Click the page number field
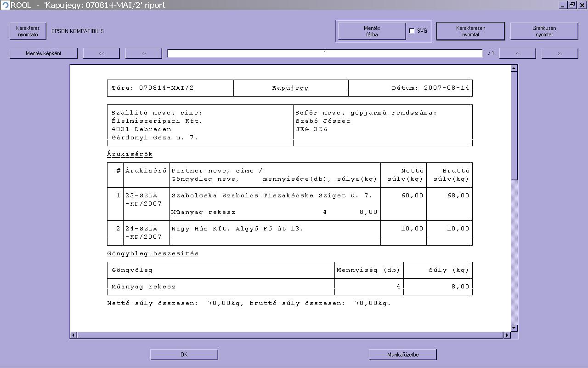Viewport: 588px width, 368px height. click(325, 53)
